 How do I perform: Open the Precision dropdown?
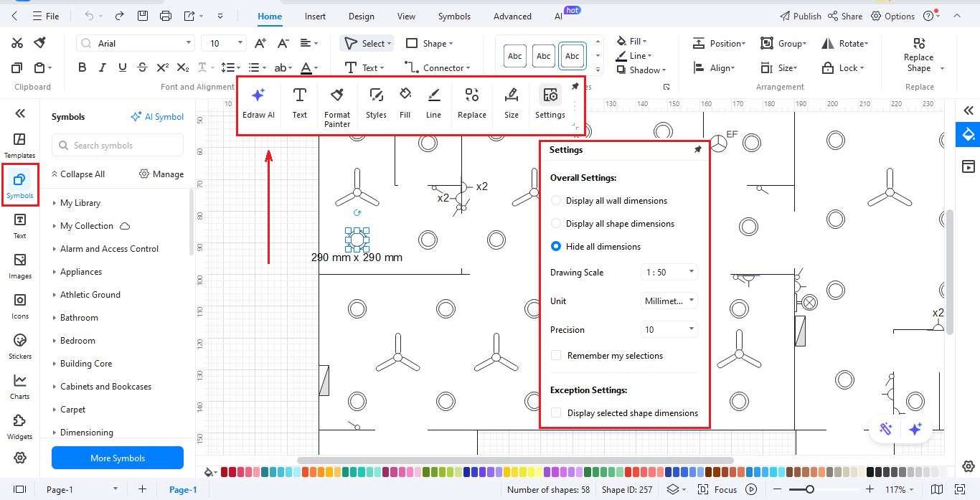pyautogui.click(x=669, y=330)
